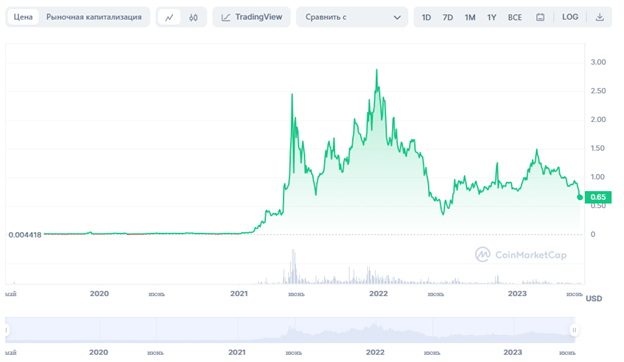
Task: Select the Рыночная капитализация tab
Action: (x=94, y=17)
